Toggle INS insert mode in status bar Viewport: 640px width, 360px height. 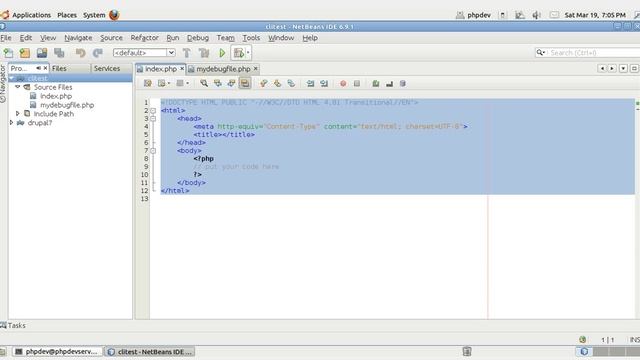click(635, 340)
